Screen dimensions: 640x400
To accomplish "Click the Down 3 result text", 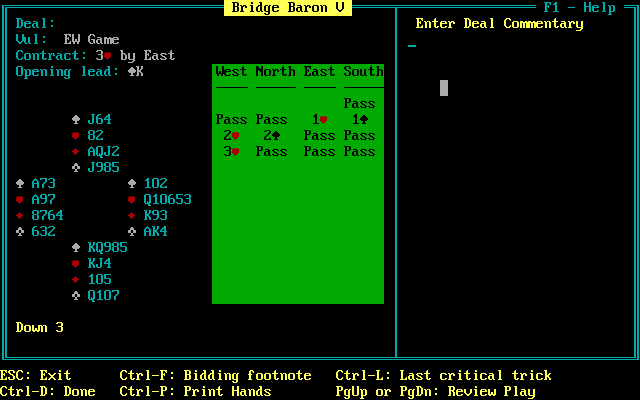I will (x=40, y=327).
